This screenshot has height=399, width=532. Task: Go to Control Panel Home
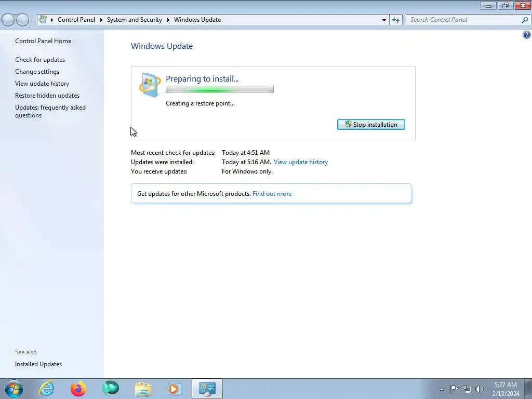(x=43, y=41)
